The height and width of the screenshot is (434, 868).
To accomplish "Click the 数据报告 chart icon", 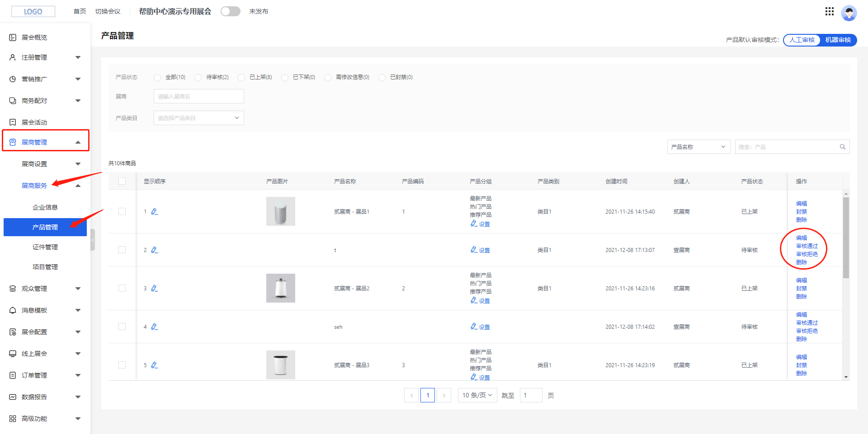I will coord(13,397).
